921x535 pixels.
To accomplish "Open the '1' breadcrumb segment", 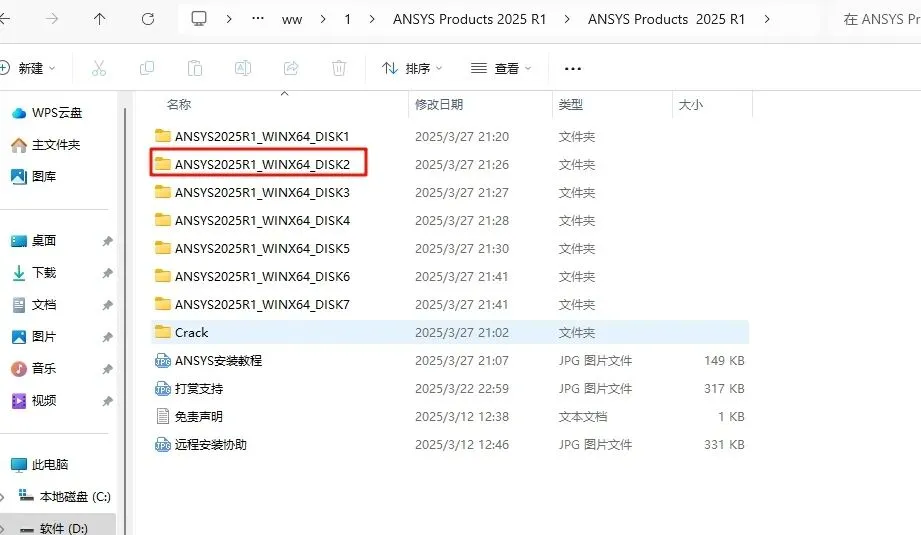I will coord(348,19).
